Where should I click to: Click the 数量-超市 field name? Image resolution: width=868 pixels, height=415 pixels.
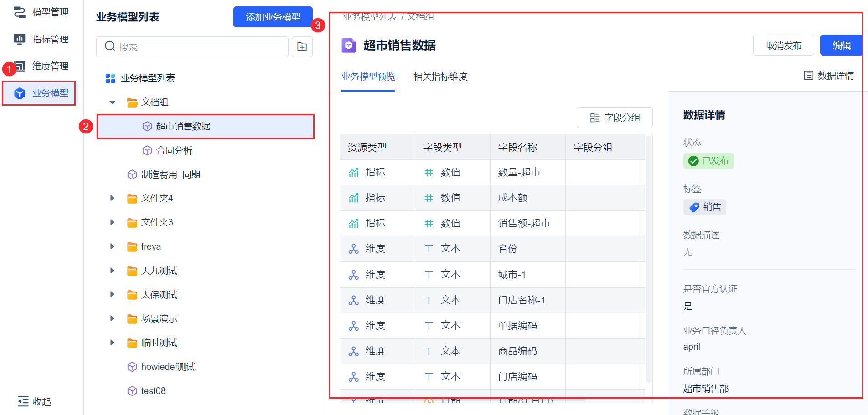(519, 172)
